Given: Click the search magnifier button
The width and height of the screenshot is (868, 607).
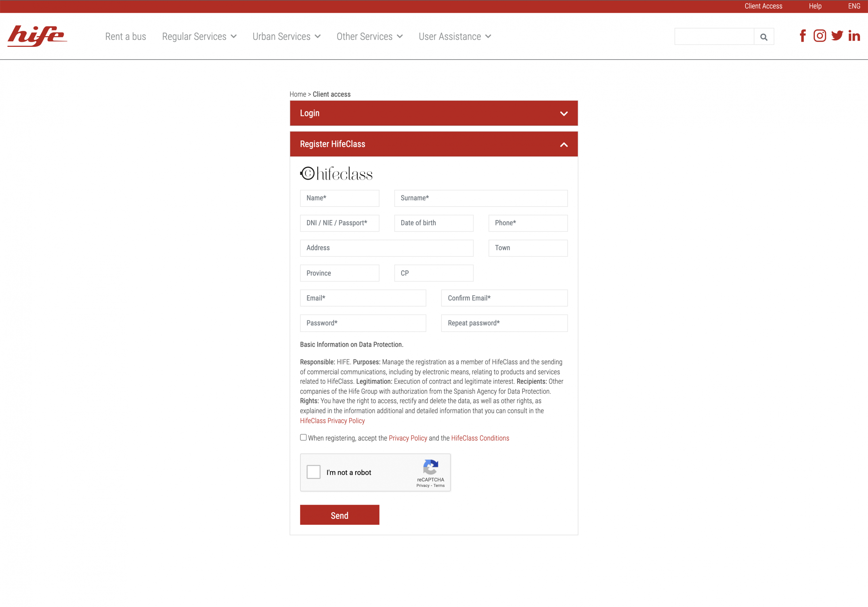Looking at the screenshot, I should point(763,37).
